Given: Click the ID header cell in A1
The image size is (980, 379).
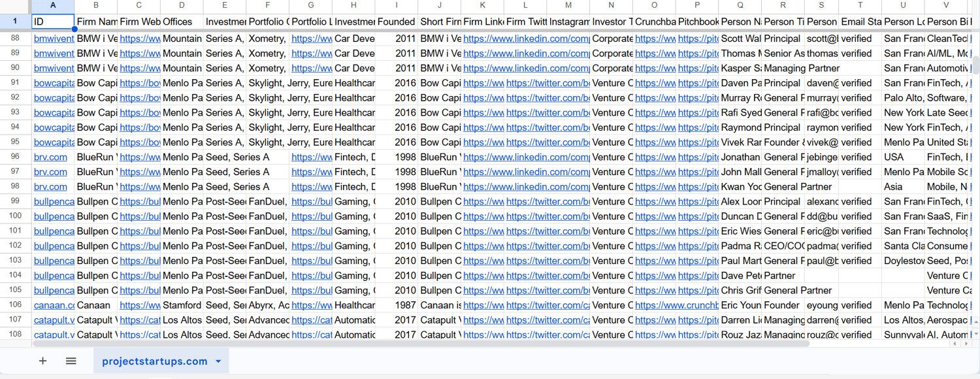Looking at the screenshot, I should pyautogui.click(x=53, y=22).
